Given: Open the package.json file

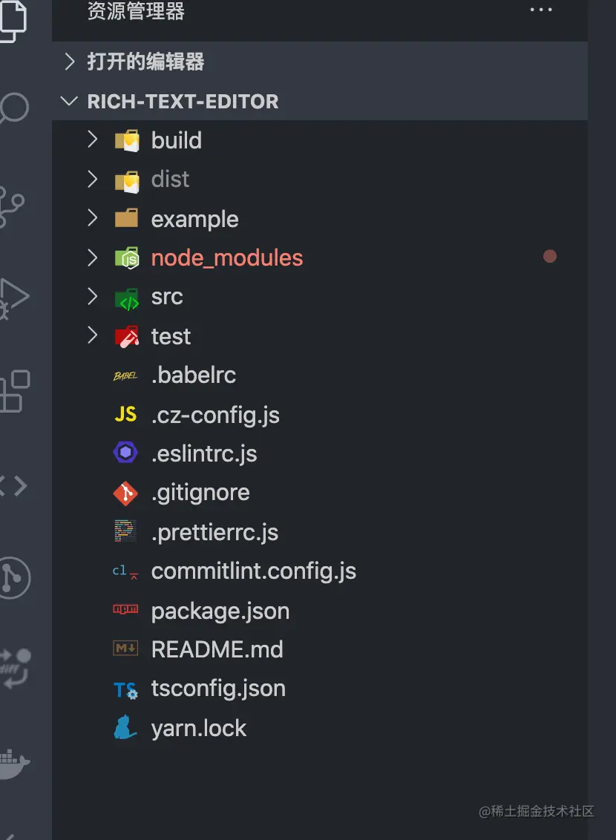Looking at the screenshot, I should pos(220,611).
